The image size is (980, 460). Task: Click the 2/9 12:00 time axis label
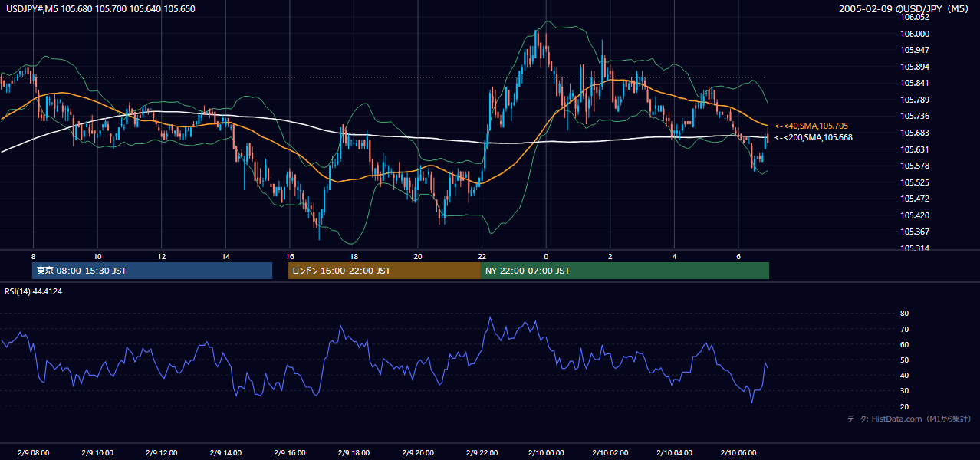(162, 453)
